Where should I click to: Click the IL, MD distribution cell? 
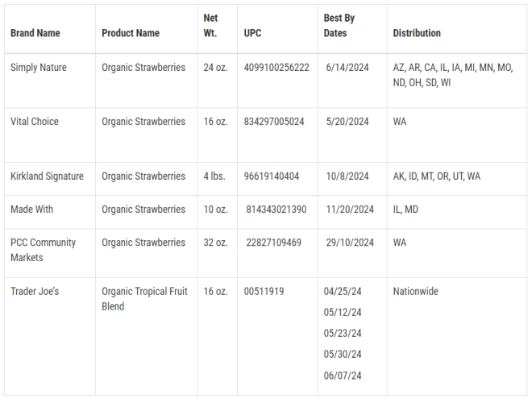pos(405,210)
